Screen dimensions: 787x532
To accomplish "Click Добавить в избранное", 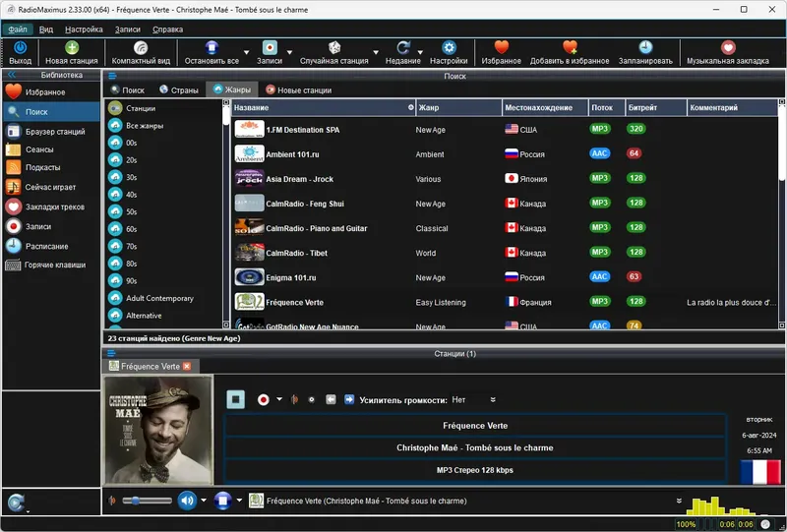I will [570, 53].
